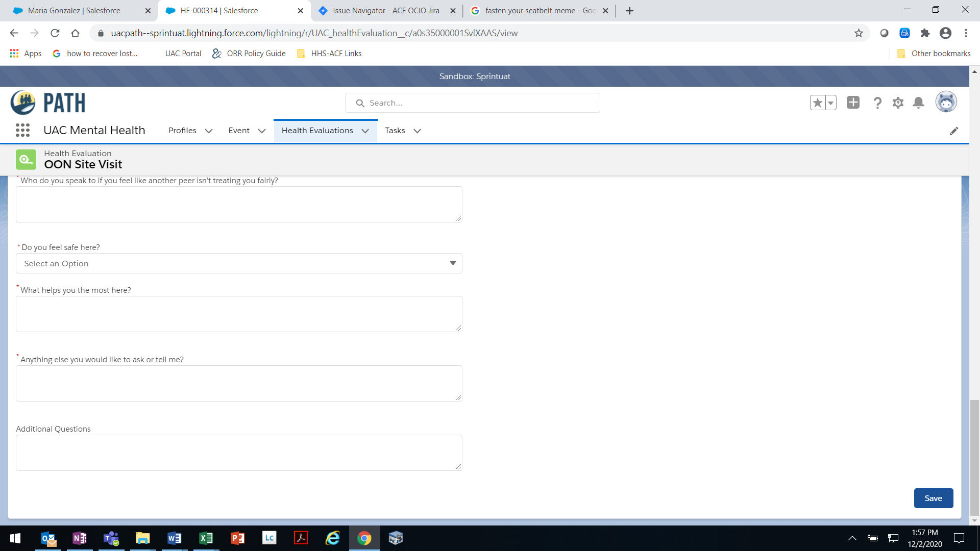Open the ORR Policy Guide bookmark
Viewport: 980px width, 551px height.
[249, 54]
